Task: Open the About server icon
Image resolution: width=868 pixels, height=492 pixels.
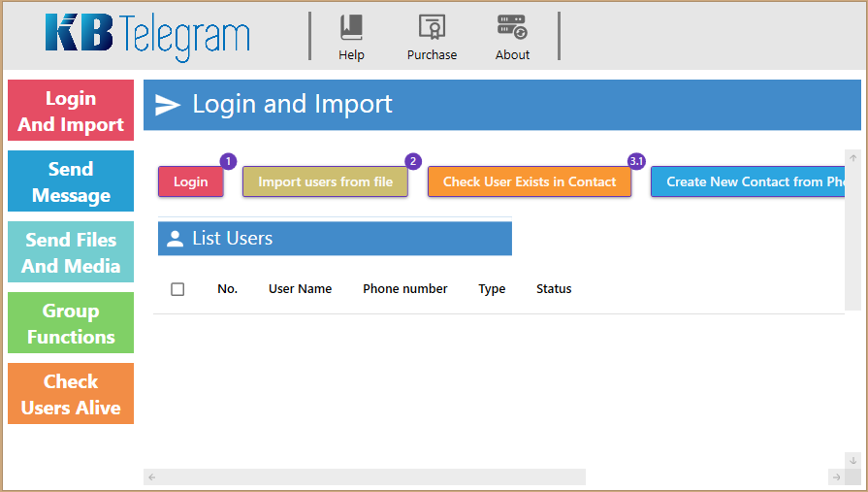Action: click(x=512, y=27)
